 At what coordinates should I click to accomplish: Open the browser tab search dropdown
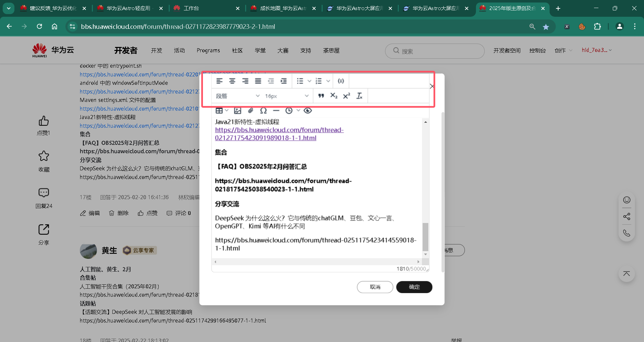(9, 8)
